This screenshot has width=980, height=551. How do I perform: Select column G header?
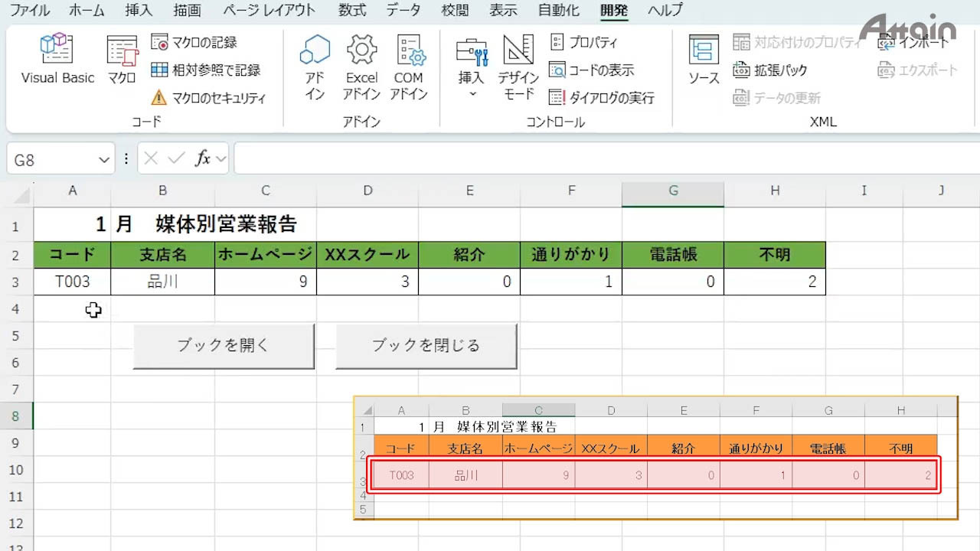(x=673, y=191)
